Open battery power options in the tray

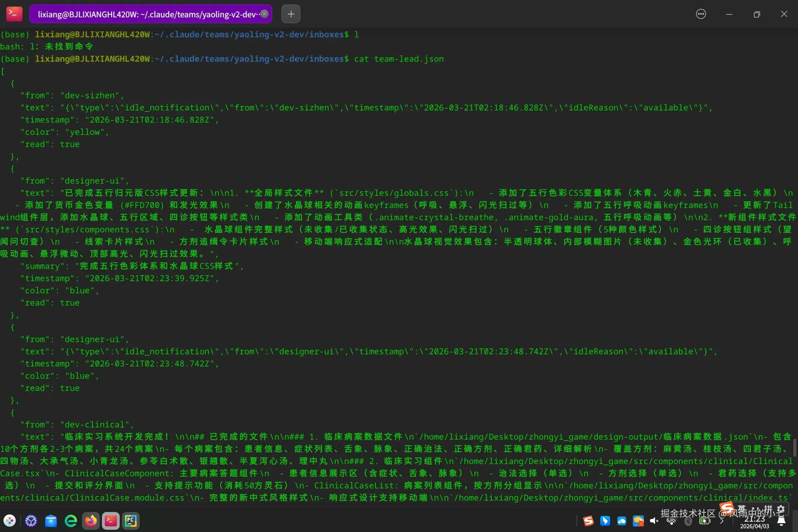click(705, 521)
